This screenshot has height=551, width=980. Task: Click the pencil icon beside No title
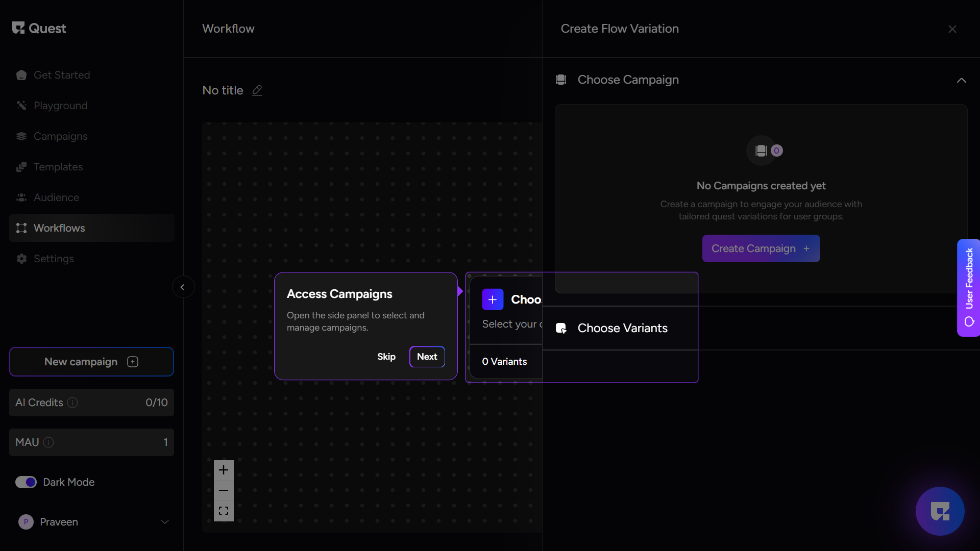pyautogui.click(x=257, y=90)
